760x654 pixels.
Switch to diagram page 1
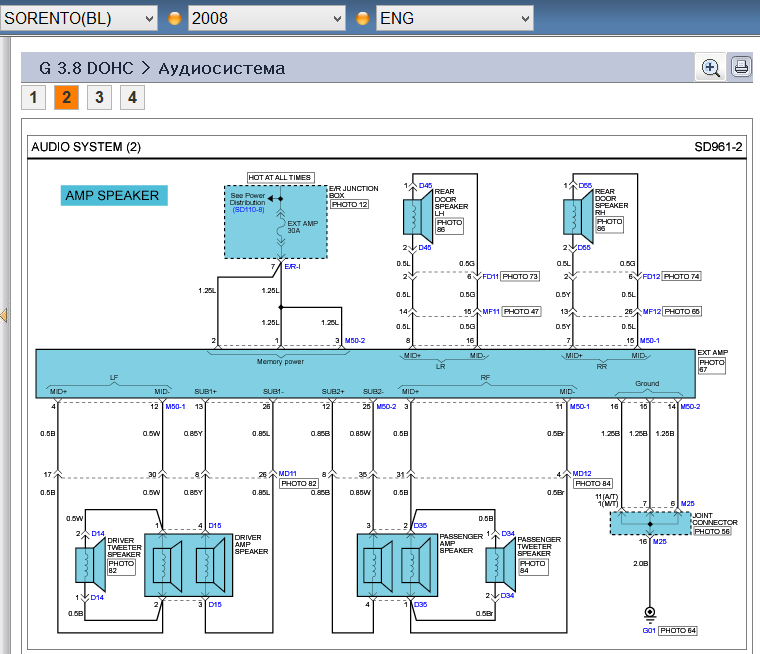[33, 97]
